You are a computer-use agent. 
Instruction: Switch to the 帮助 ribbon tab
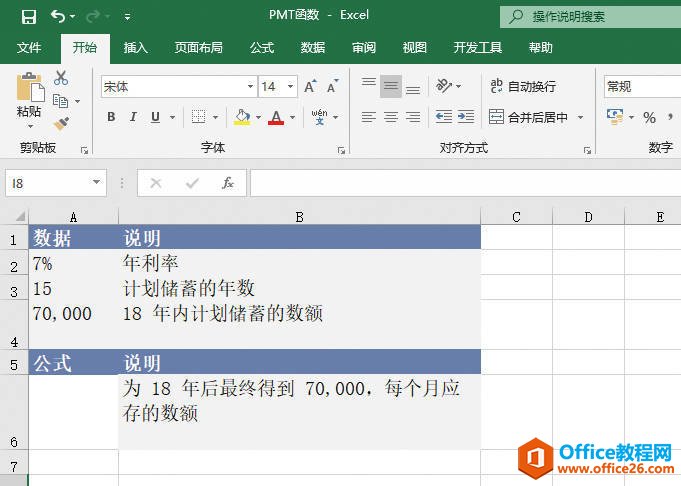[x=541, y=47]
